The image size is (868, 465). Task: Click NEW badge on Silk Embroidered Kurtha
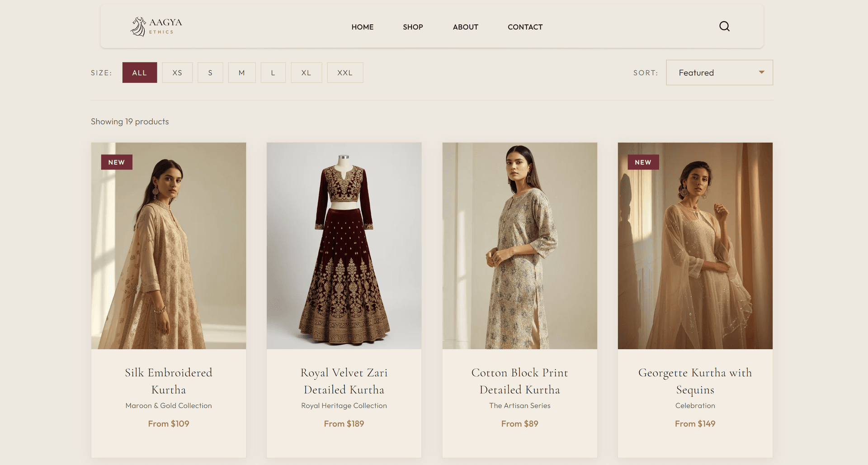click(117, 162)
